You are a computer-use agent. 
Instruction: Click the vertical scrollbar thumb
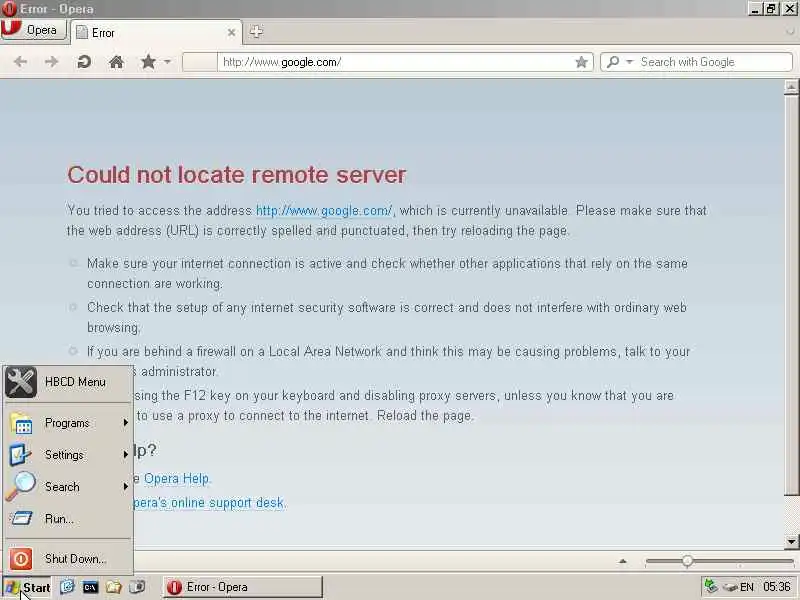point(791,295)
